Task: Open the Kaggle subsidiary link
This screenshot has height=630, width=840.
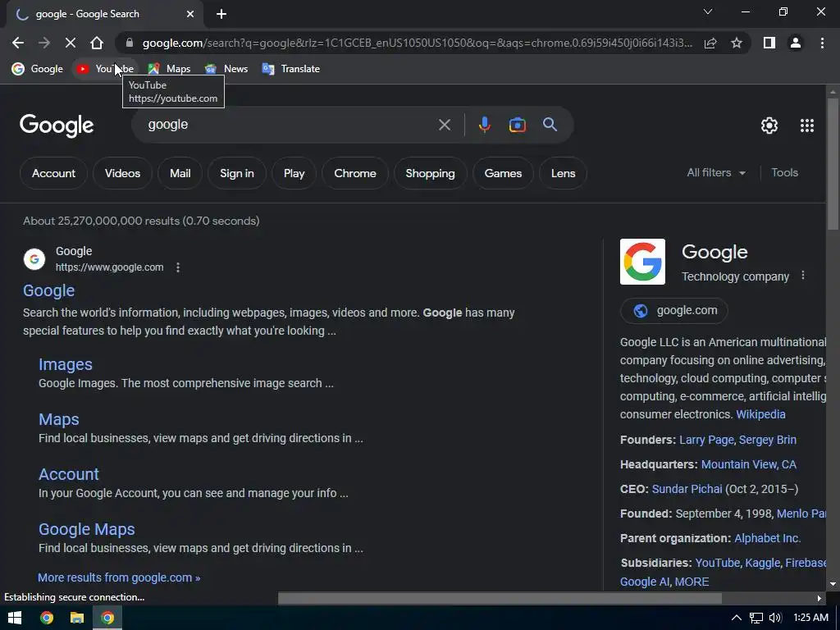Action: tap(763, 563)
